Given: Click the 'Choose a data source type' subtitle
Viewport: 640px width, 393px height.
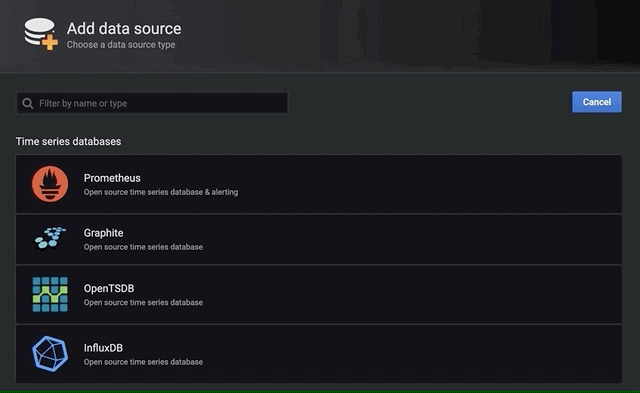Looking at the screenshot, I should [121, 45].
